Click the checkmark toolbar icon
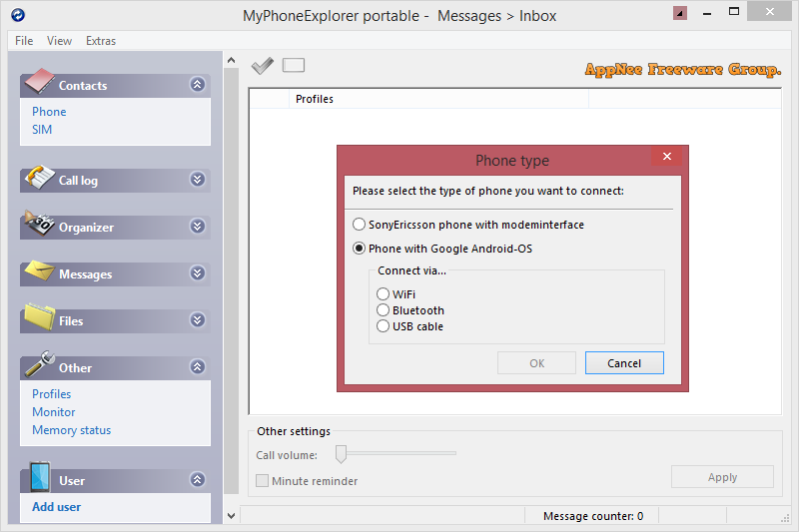This screenshot has width=799, height=532. pyautogui.click(x=263, y=66)
